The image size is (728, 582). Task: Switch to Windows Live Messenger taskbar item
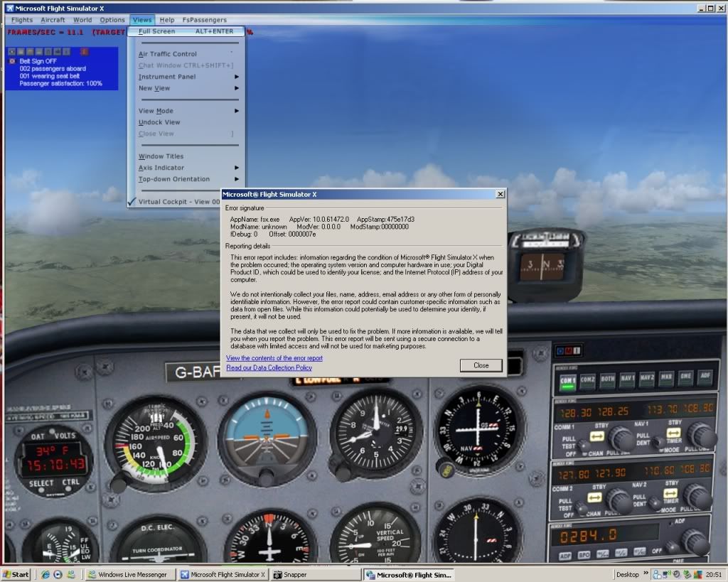132,575
